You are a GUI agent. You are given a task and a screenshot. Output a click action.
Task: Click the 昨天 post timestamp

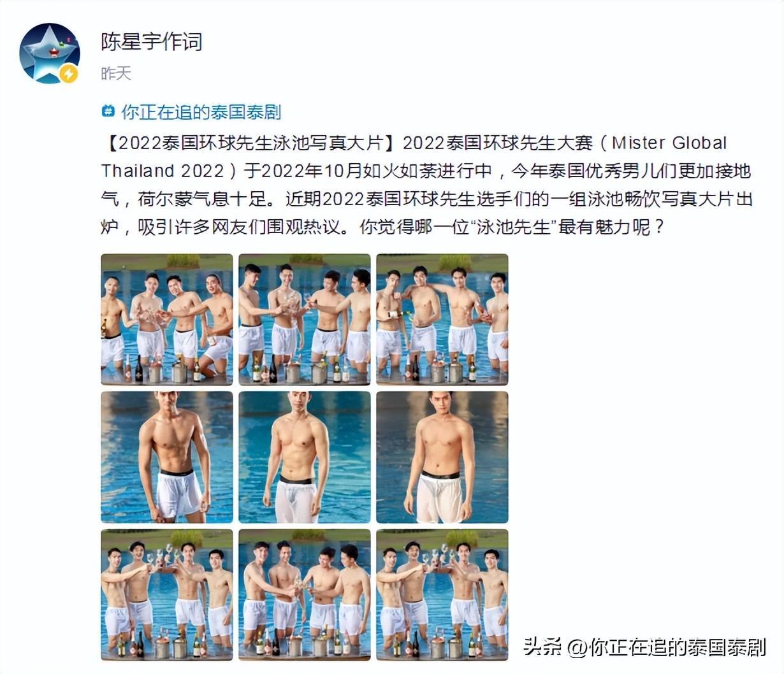(x=116, y=74)
